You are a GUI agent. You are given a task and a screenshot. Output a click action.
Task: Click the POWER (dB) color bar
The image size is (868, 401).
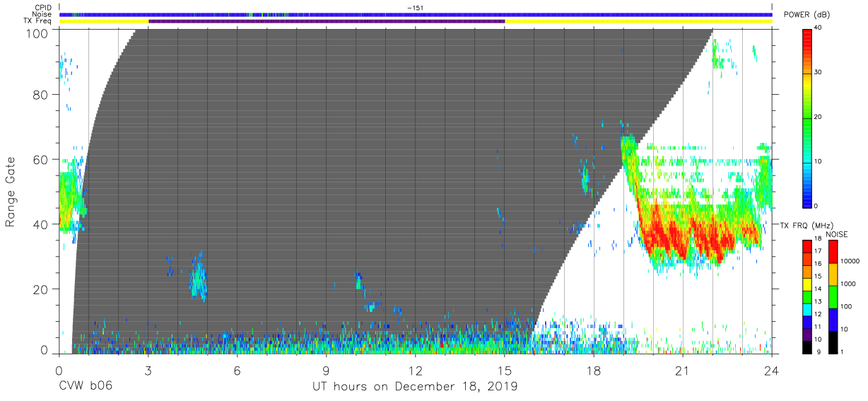point(808,117)
